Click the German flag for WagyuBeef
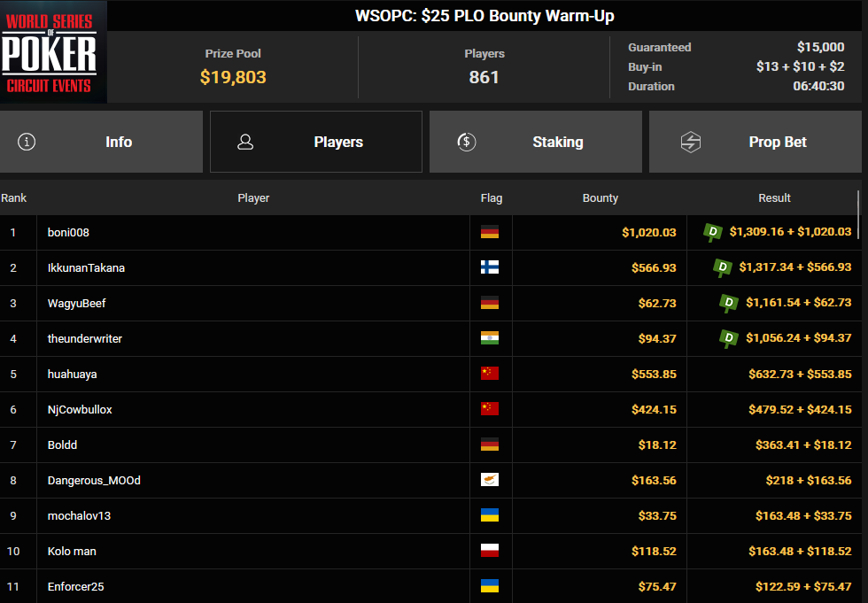868x603 pixels. point(490,303)
